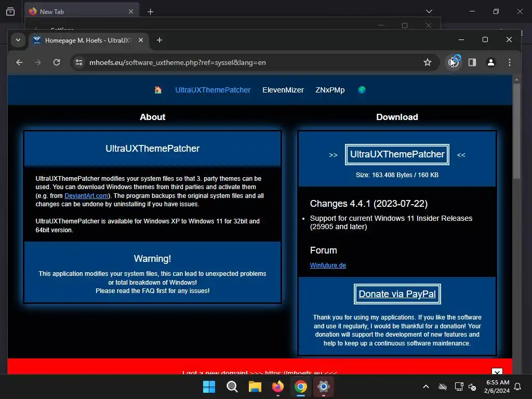Viewport: 532px width, 399px height.
Task: Open the ElevenMizer nav menu item
Action: click(x=283, y=90)
